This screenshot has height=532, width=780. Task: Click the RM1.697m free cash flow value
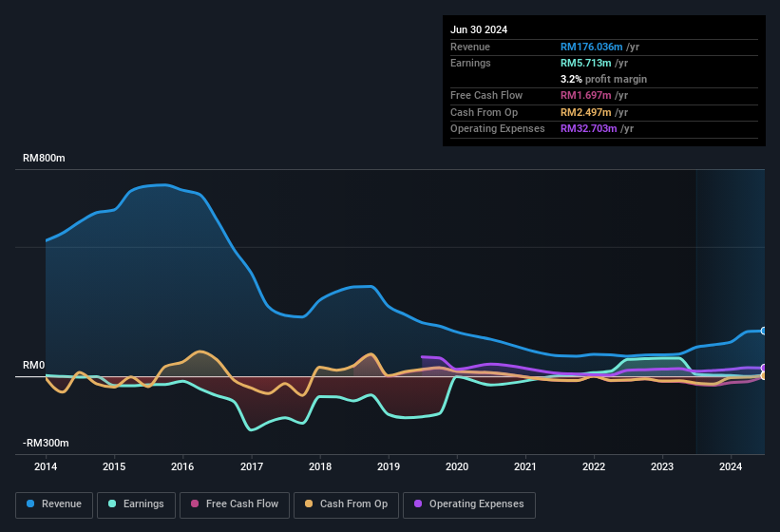(x=586, y=95)
